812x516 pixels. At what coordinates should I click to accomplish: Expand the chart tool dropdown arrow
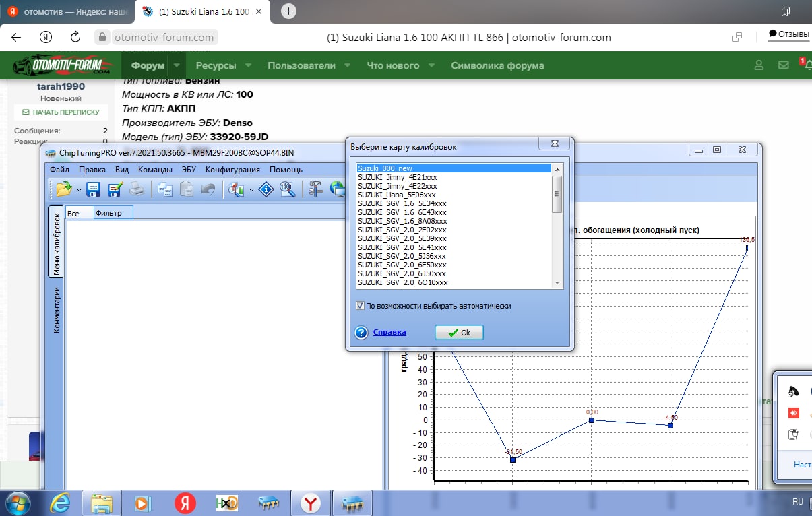[x=251, y=191]
